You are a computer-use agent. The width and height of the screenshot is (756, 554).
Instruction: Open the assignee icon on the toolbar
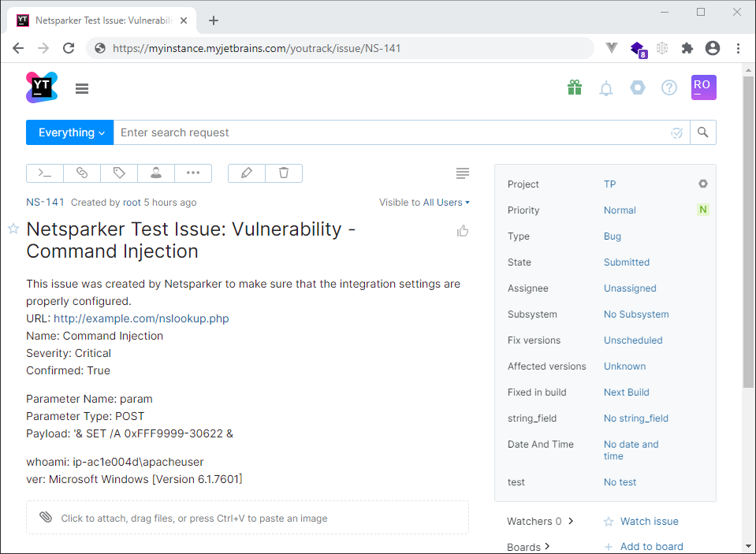coord(155,173)
